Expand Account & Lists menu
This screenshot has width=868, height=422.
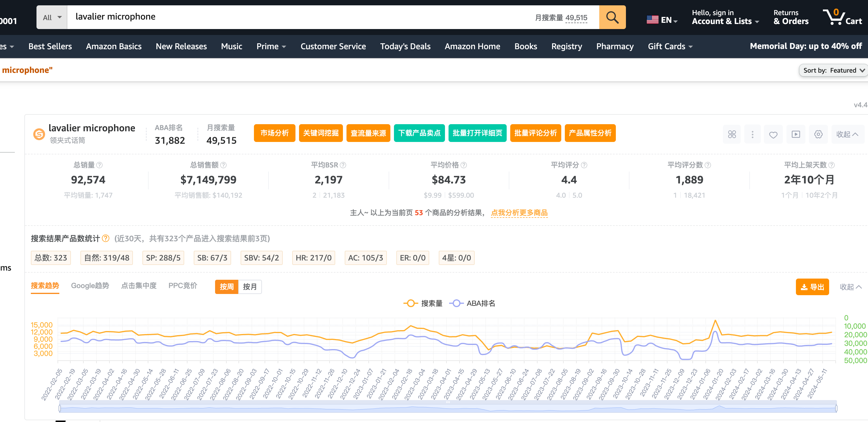725,17
